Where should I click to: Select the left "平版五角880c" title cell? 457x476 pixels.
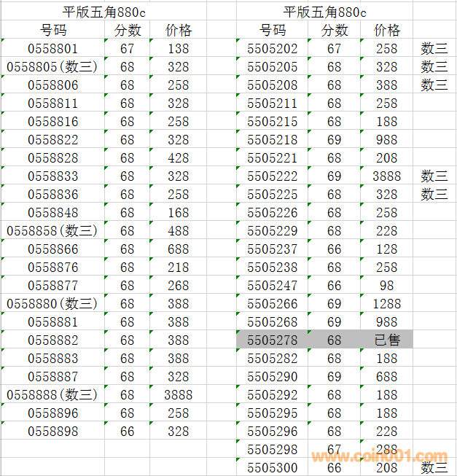(104, 12)
